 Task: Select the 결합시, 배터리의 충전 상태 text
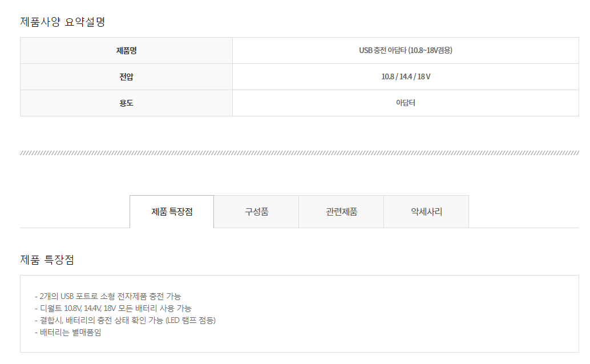coord(83,320)
